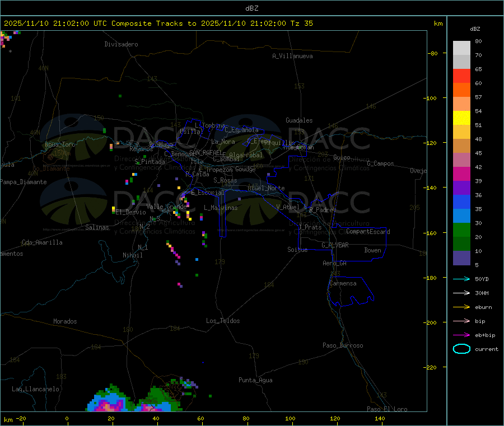
Task: Click the 'dBZ' title at top
Action: pyautogui.click(x=251, y=8)
